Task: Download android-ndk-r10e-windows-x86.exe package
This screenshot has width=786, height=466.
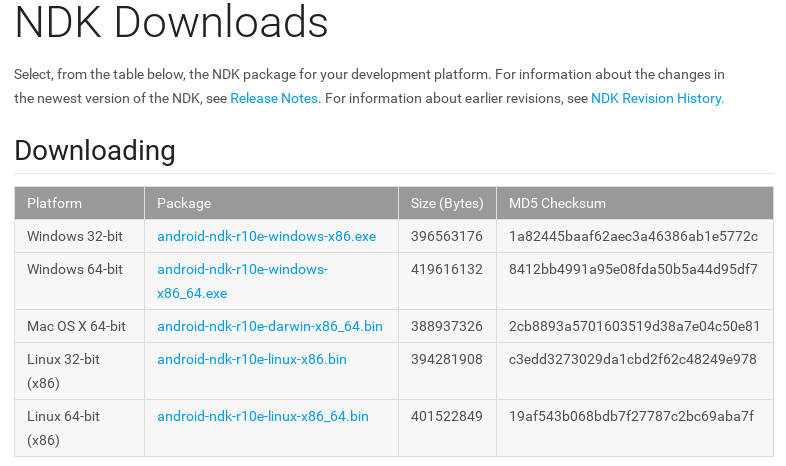Action: click(266, 236)
